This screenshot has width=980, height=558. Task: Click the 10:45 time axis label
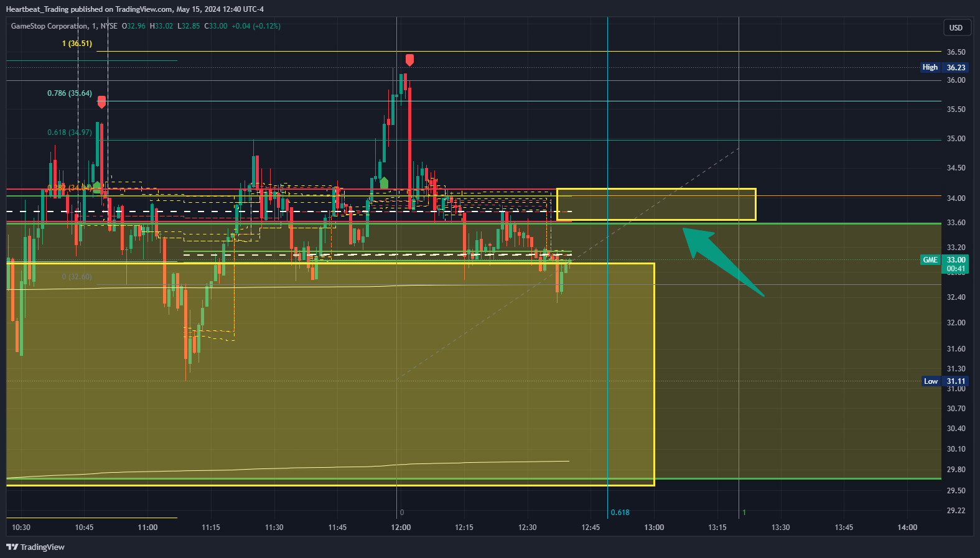coord(84,528)
